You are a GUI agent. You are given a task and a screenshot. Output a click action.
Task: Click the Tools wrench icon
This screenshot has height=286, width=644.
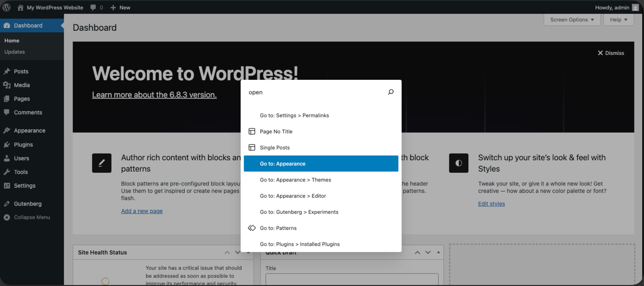[7, 172]
